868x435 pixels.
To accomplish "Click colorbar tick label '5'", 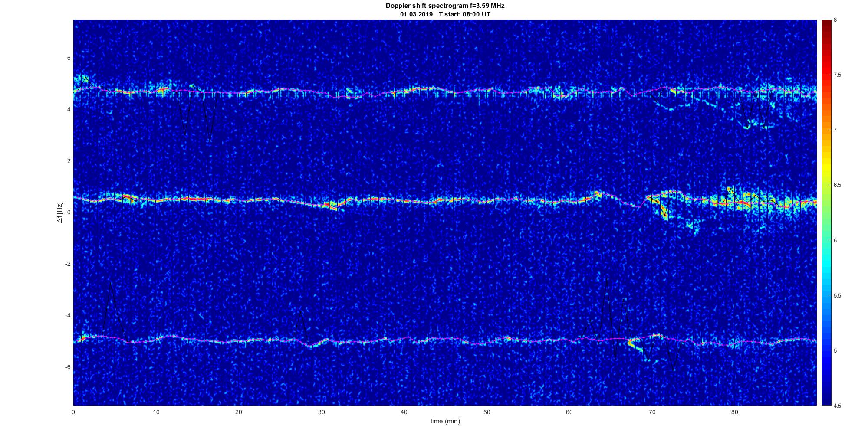I will pos(835,350).
